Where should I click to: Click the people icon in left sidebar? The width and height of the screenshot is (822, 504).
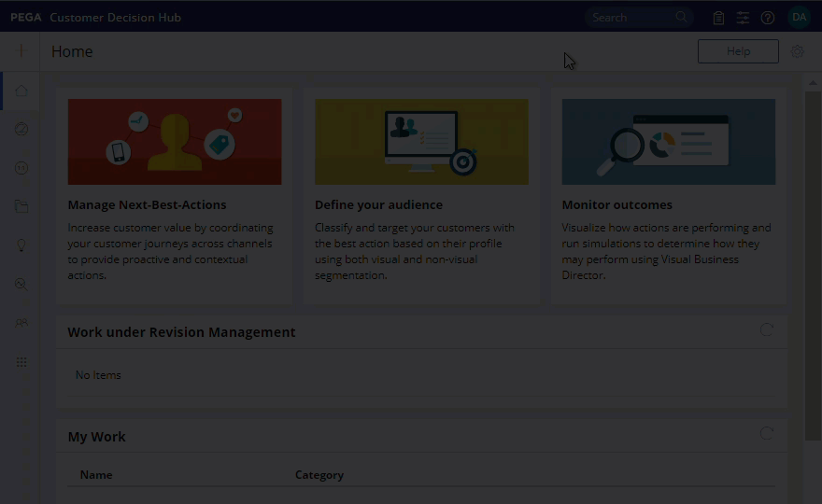[x=21, y=323]
